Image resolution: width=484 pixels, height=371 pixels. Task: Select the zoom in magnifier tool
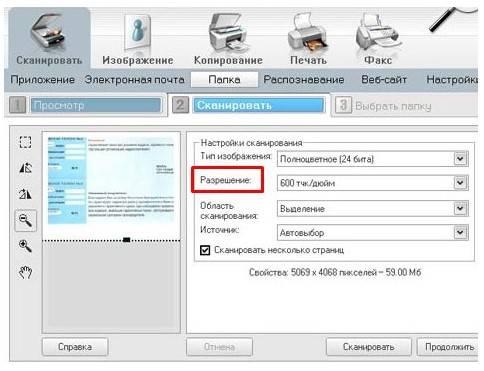(x=25, y=246)
